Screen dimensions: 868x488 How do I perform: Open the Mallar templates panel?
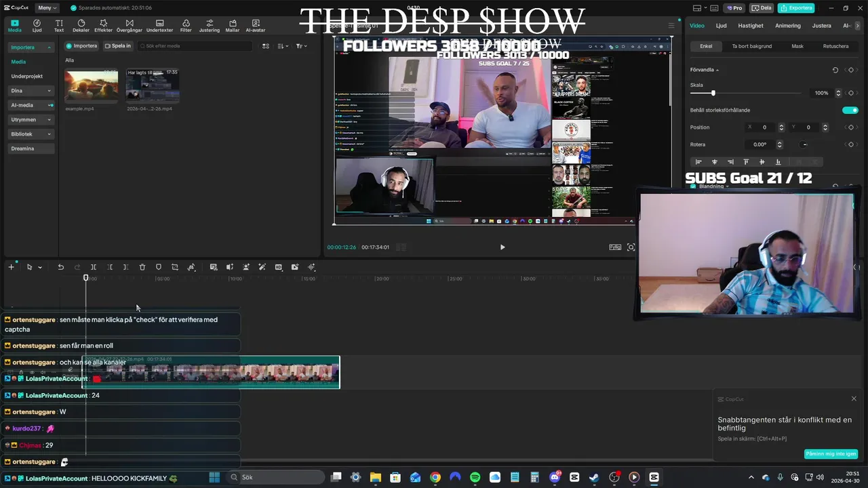(233, 26)
